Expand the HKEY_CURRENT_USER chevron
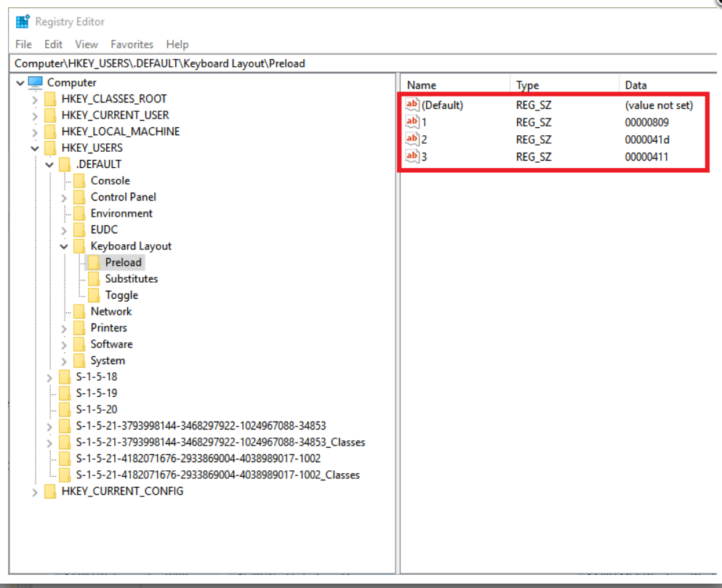722x588 pixels. (35, 116)
